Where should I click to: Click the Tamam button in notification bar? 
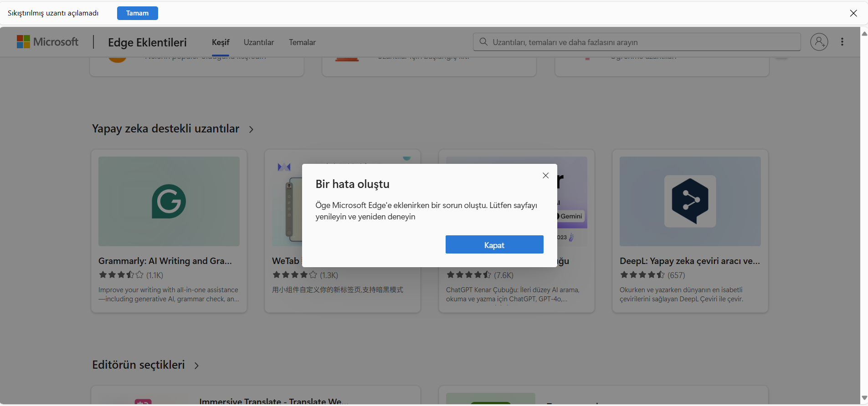[138, 13]
